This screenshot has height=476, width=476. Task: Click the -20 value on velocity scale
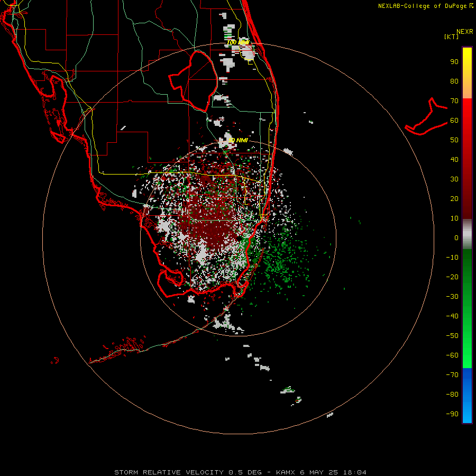click(452, 277)
